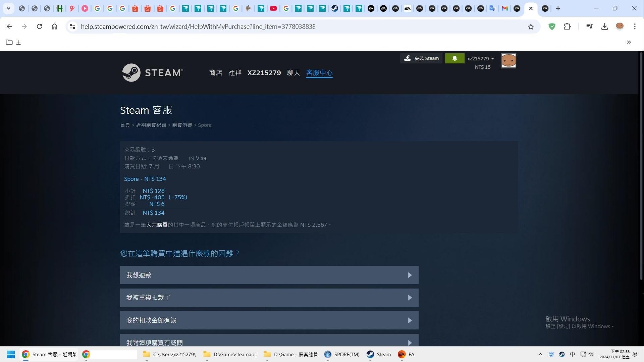The height and width of the screenshot is (362, 644).
Task: Launch Steam from the taskbar icon
Action: click(370, 354)
